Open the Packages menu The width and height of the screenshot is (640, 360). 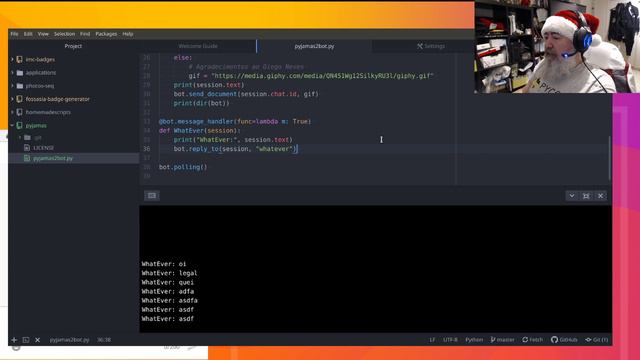[x=106, y=34]
